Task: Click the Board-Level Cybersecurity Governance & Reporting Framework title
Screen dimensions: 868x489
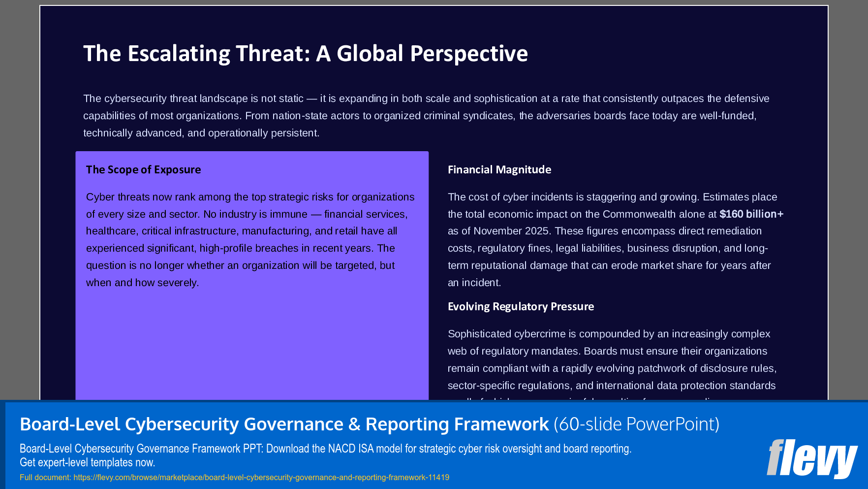Action: (x=283, y=424)
